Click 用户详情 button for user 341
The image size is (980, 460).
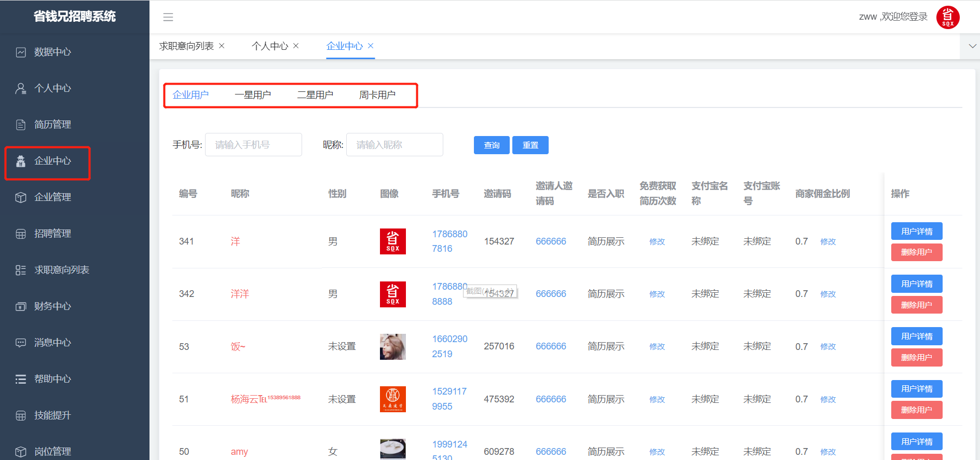(x=917, y=231)
